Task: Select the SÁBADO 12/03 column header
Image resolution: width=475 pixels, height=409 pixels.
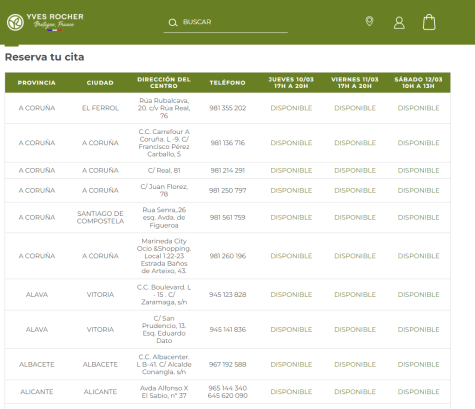Action: click(418, 83)
